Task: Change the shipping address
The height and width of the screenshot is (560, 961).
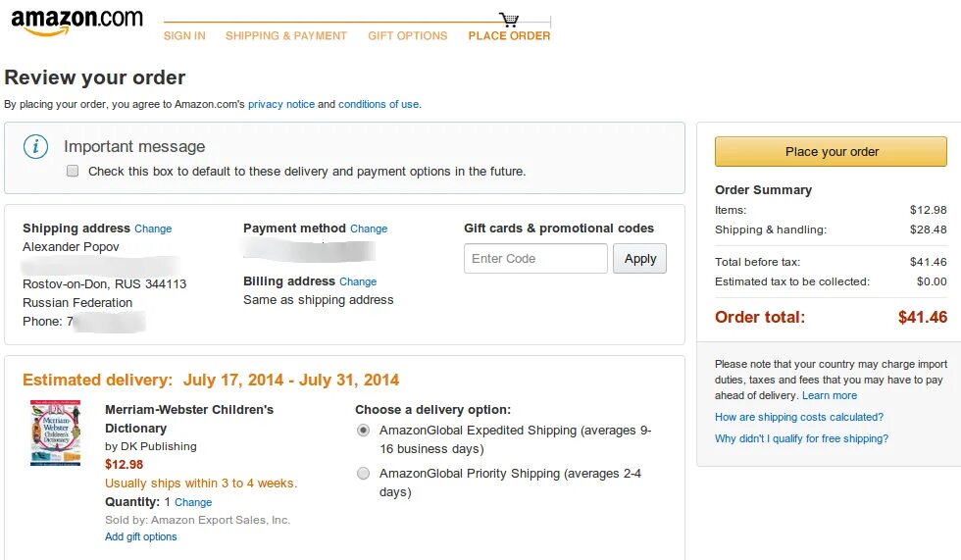Action: tap(153, 229)
